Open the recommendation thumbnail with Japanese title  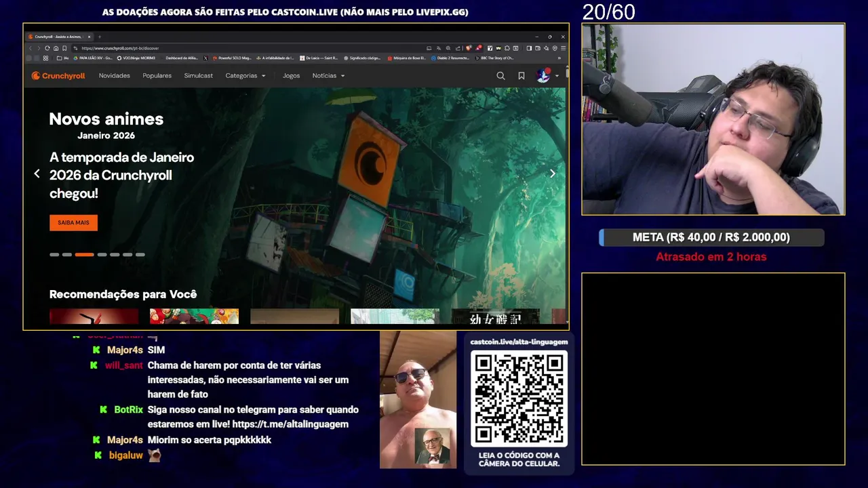pyautogui.click(x=495, y=317)
